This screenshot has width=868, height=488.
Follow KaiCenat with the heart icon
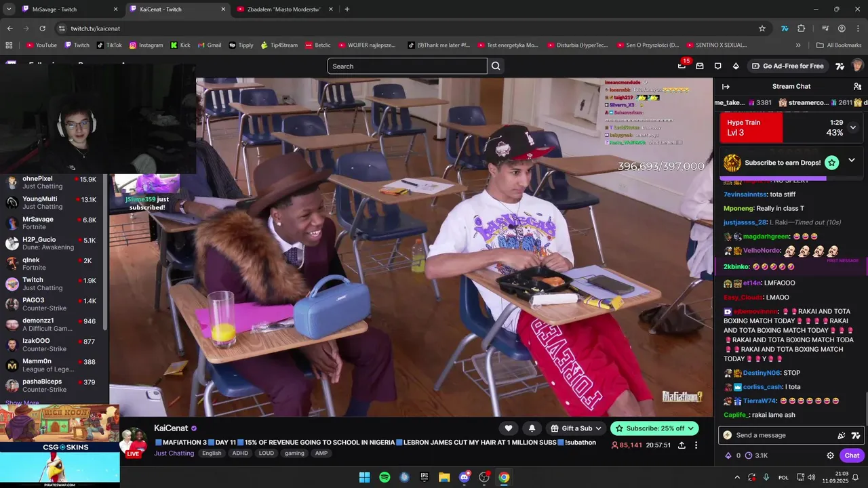pos(509,428)
